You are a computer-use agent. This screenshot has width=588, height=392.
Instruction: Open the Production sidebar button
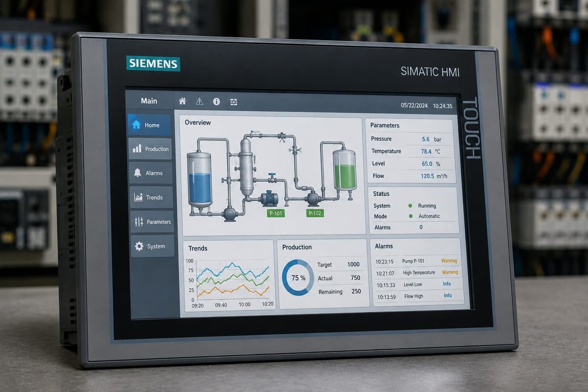pos(150,149)
